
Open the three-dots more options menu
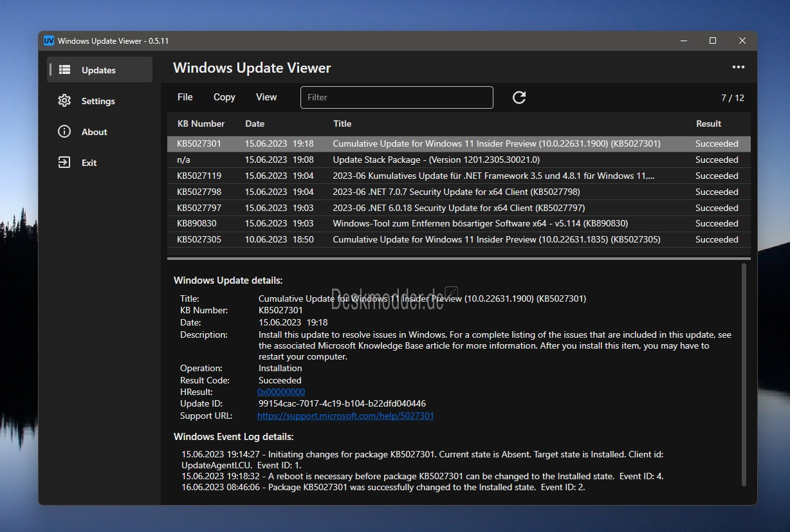738,67
